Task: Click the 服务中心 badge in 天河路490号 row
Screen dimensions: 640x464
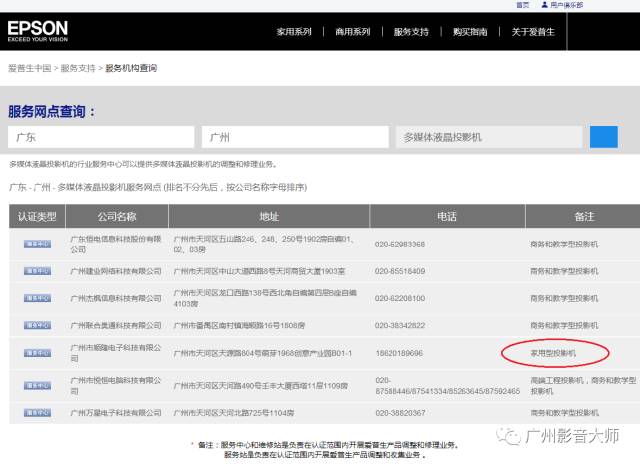Action: pyautogui.click(x=37, y=386)
